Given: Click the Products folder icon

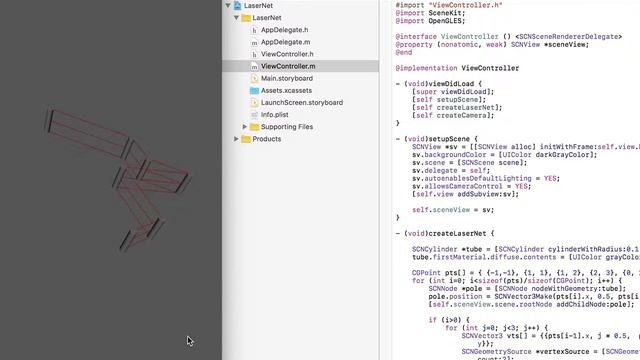Looking at the screenshot, I should click(x=246, y=139).
